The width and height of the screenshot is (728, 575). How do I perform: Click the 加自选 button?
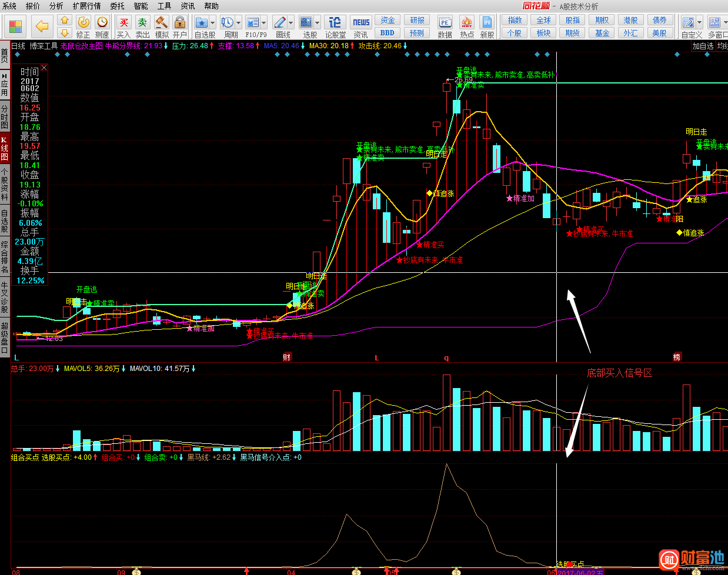point(703,46)
